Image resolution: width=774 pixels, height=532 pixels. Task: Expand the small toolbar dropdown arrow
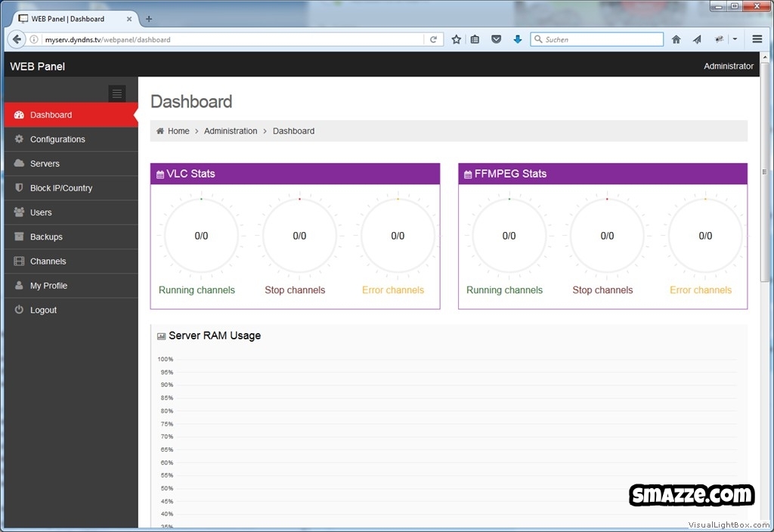(x=735, y=39)
